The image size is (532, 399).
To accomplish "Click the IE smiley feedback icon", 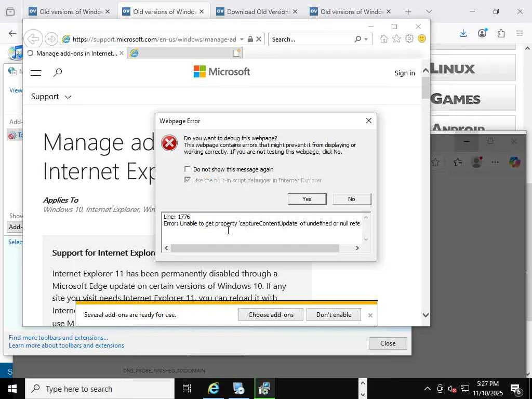I will click(422, 39).
